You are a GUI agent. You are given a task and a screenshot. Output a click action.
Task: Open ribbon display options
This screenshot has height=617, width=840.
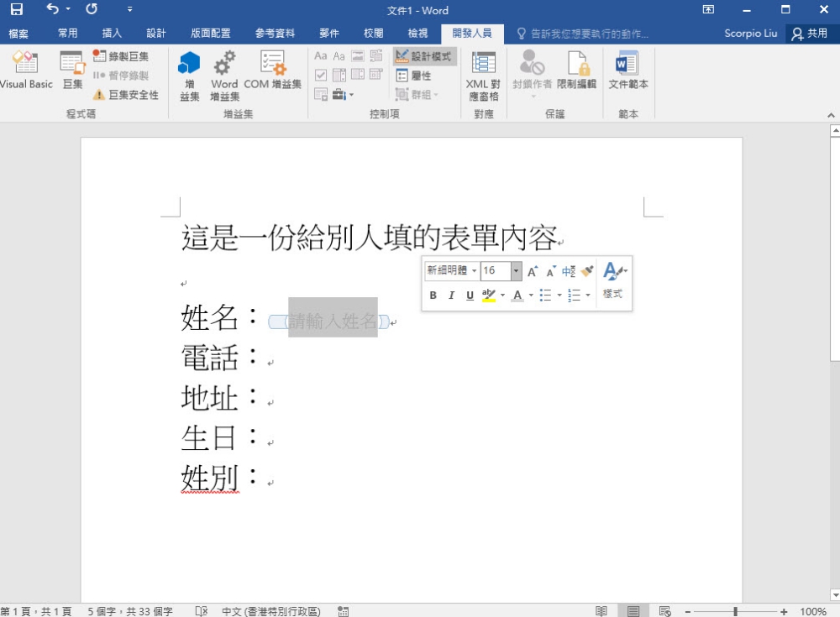[x=708, y=9]
